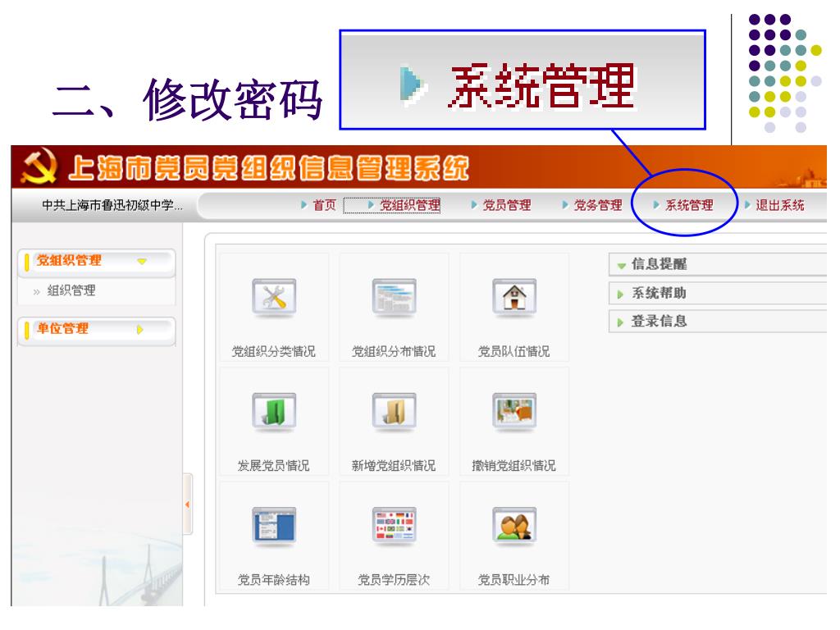Expand the 单位管理 sidebar section arrow
The width and height of the screenshot is (840, 630).
pos(139,330)
